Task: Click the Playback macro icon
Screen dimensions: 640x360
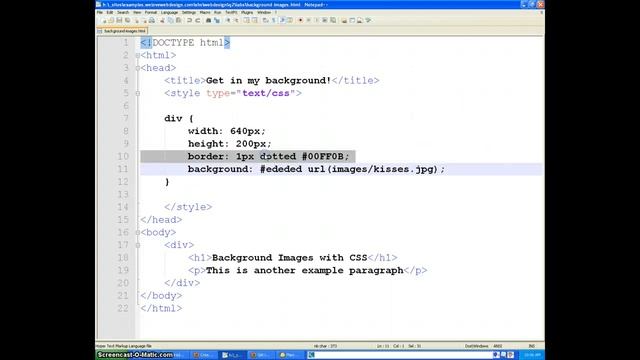Action: tap(316, 20)
